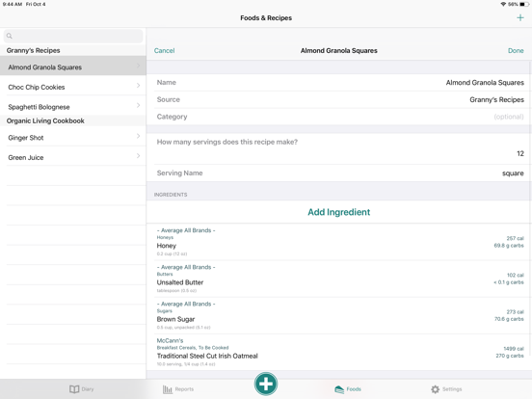532x399 pixels.
Task: Cancel editing the recipe
Action: coord(164,50)
